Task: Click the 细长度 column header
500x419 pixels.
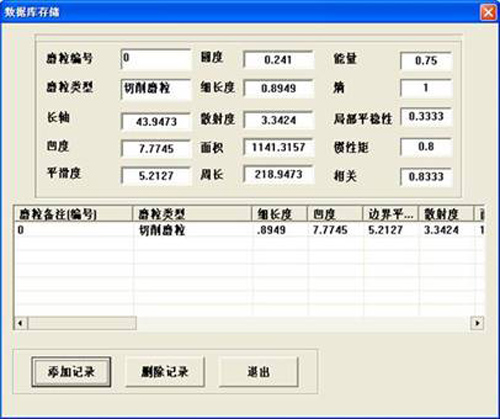Action: [279, 214]
